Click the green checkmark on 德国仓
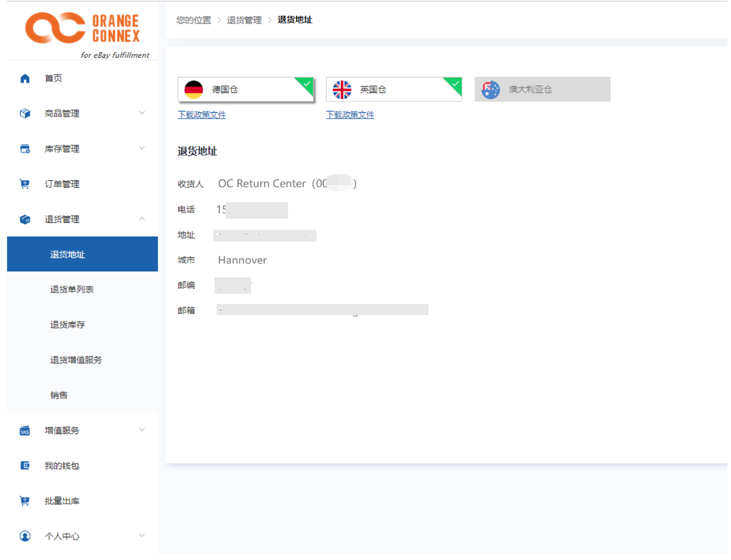 tap(307, 84)
